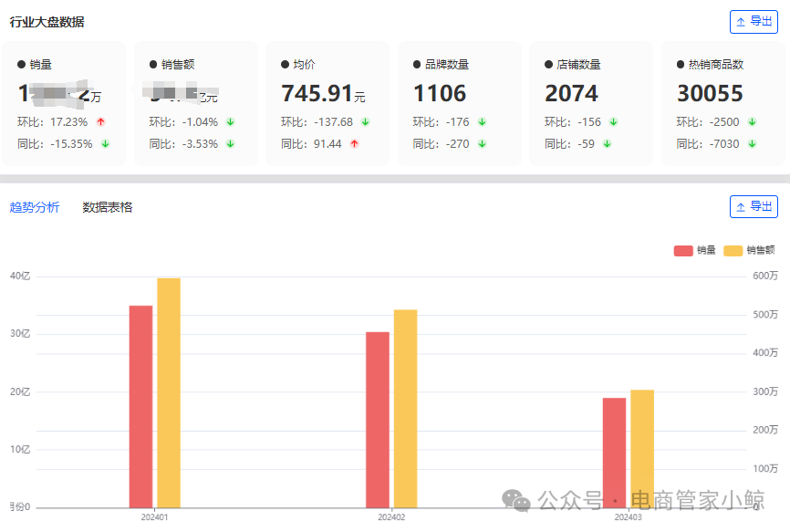This screenshot has width=790, height=532.
Task: Click the 745.91元 average price value
Action: [323, 94]
